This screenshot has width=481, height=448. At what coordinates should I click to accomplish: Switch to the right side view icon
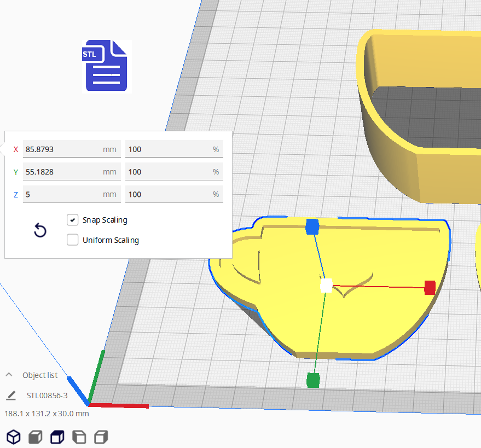(x=101, y=437)
